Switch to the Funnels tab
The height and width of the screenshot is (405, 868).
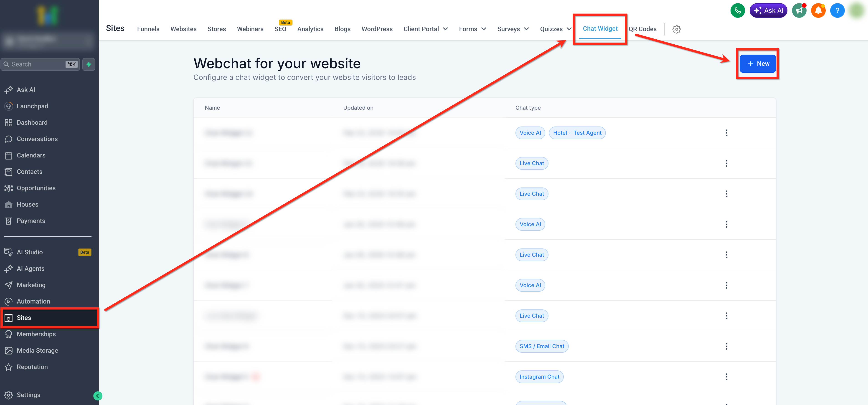click(x=148, y=29)
